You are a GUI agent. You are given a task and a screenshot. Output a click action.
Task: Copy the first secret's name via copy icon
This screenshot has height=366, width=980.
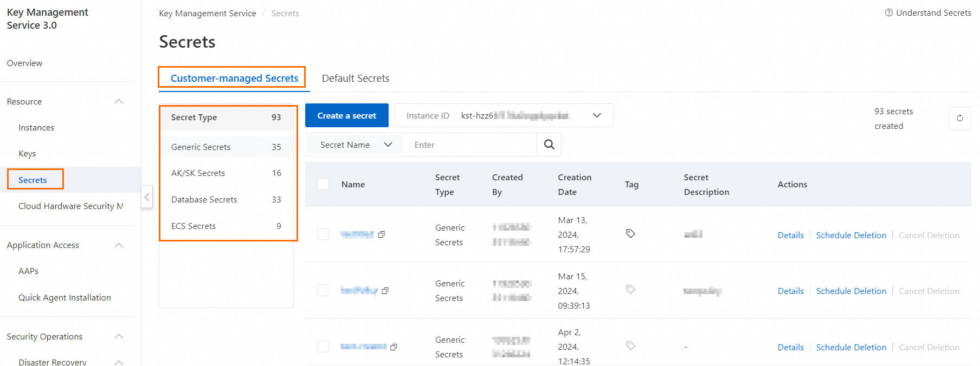(x=382, y=234)
